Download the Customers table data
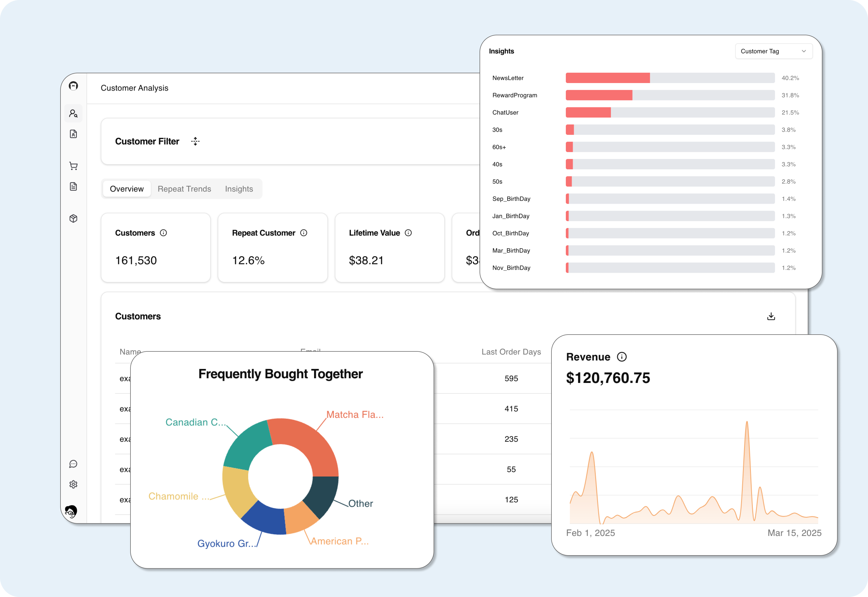The width and height of the screenshot is (868, 597). coord(771,316)
